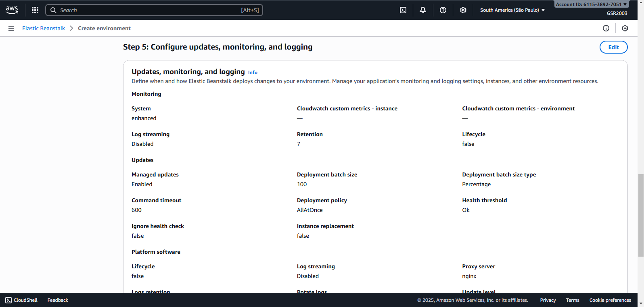The width and height of the screenshot is (644, 307).
Task: Click CloudShell icon in footer
Action: coord(8,300)
